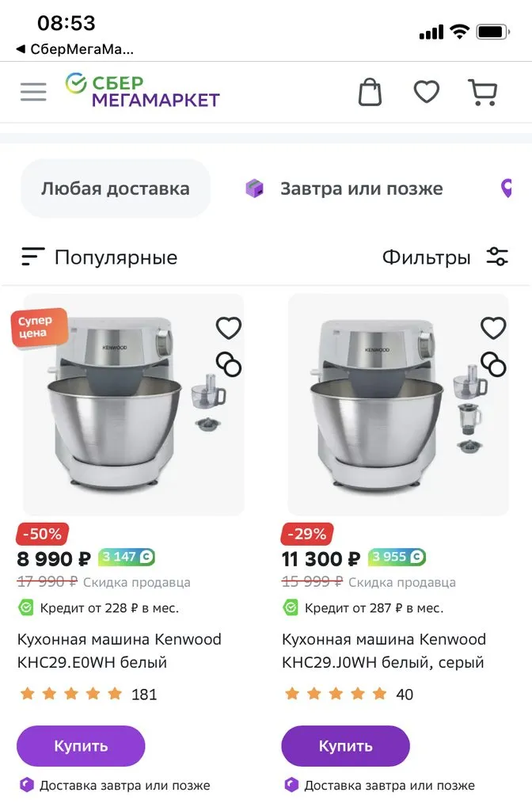Tap Купить on the 11 300 ₽ mixer

(x=345, y=745)
